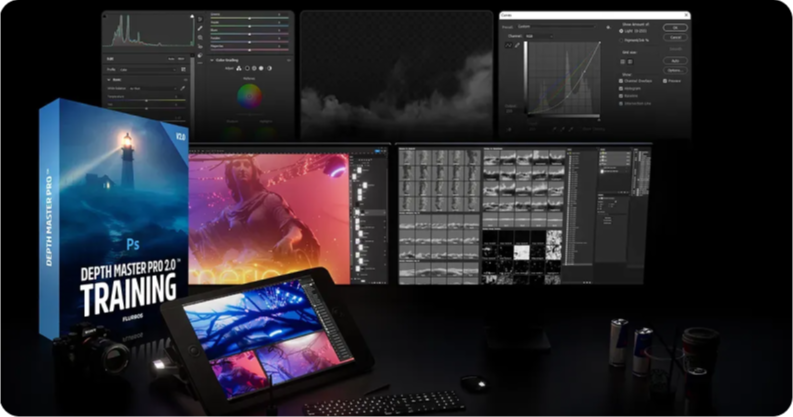
Task: Pick the black point eyedropper in Curves
Action: coord(554,129)
